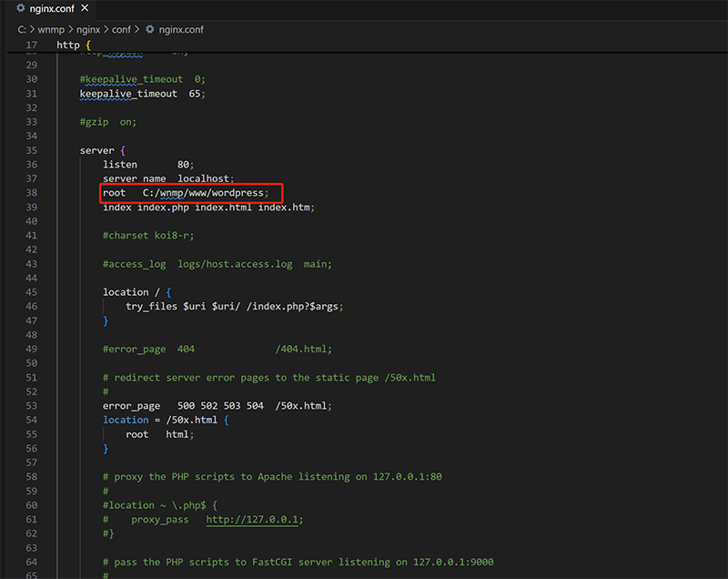
Task: Open the 'conf' breadcrumb folder
Action: (x=121, y=30)
